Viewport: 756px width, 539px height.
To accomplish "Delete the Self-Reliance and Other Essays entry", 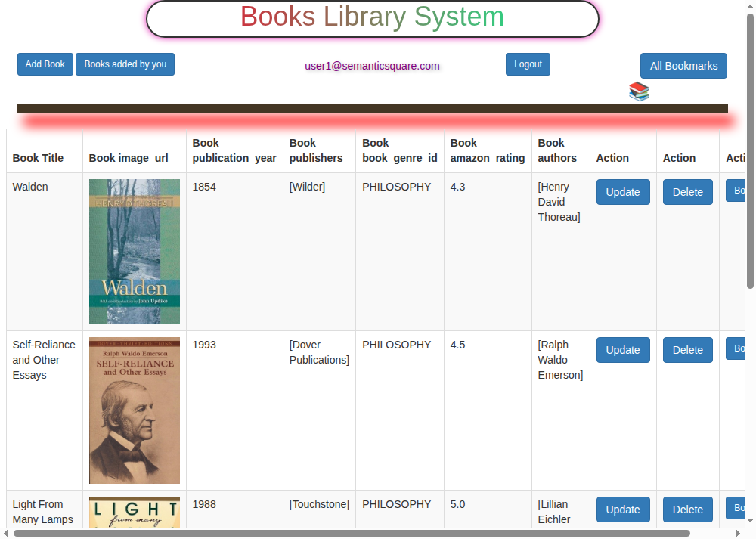I will point(687,350).
